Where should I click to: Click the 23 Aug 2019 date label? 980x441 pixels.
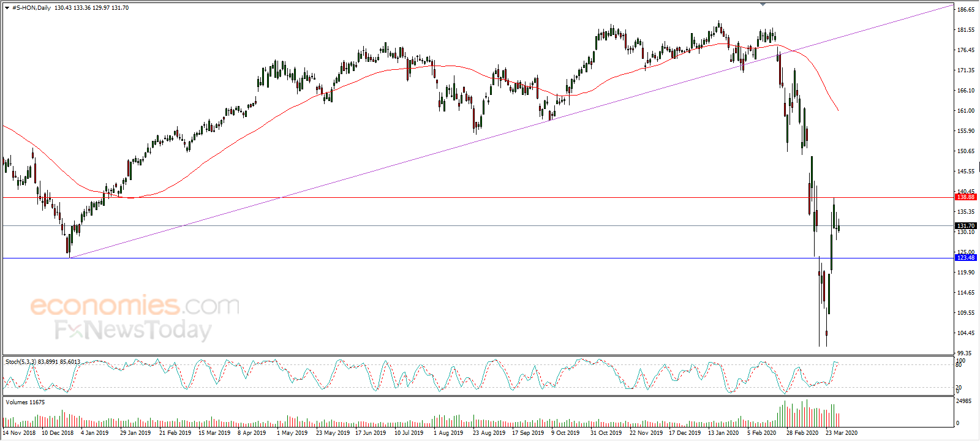pyautogui.click(x=489, y=433)
